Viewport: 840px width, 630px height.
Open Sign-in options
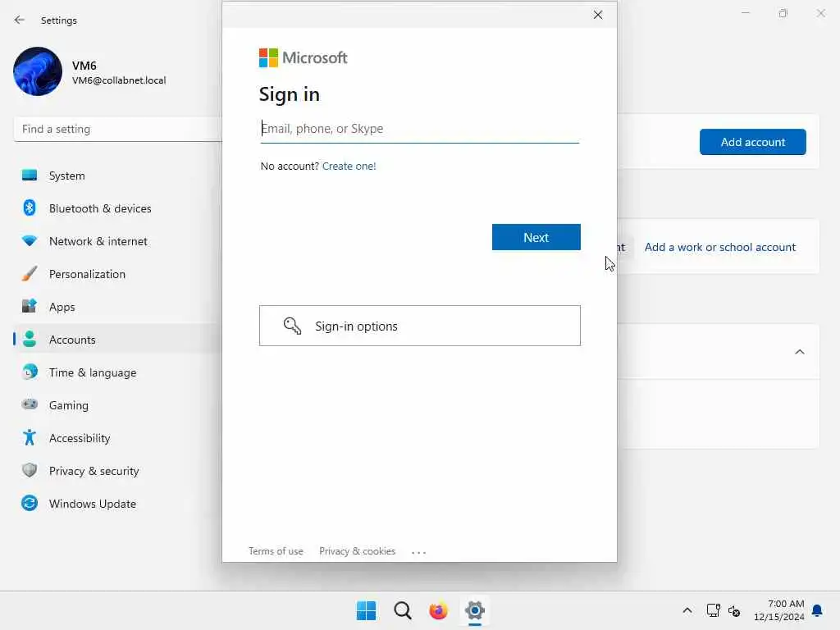click(x=419, y=326)
